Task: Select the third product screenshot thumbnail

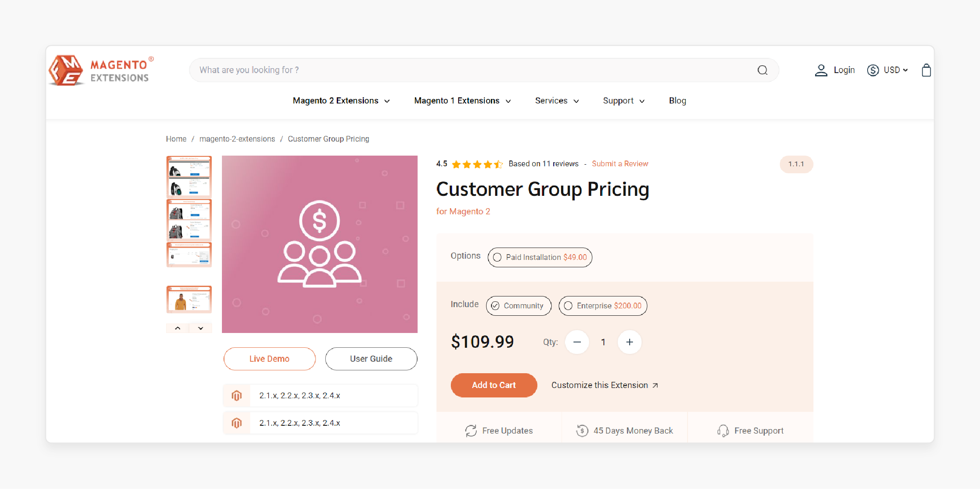Action: pos(189,255)
